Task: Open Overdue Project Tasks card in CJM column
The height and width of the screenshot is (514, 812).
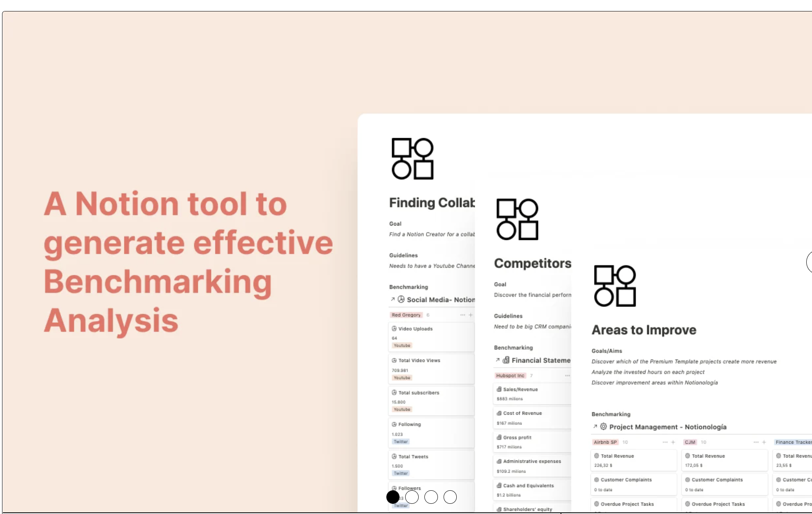Action: (x=725, y=506)
